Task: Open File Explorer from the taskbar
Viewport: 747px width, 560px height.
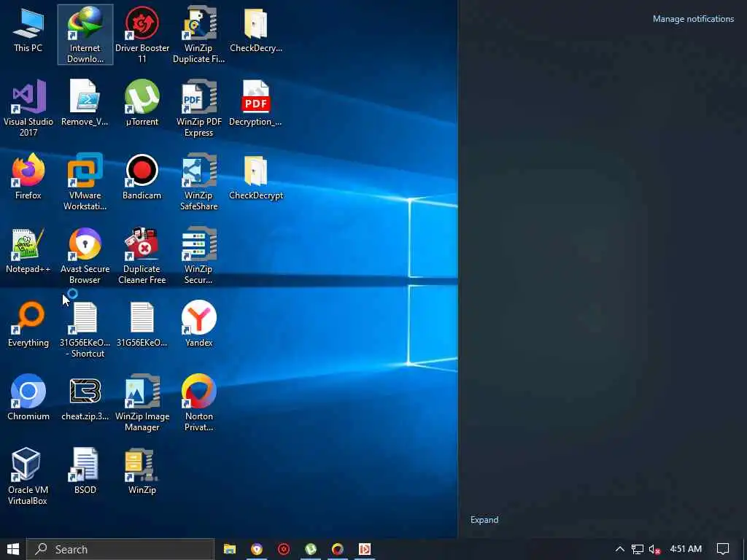Action: coord(230,549)
